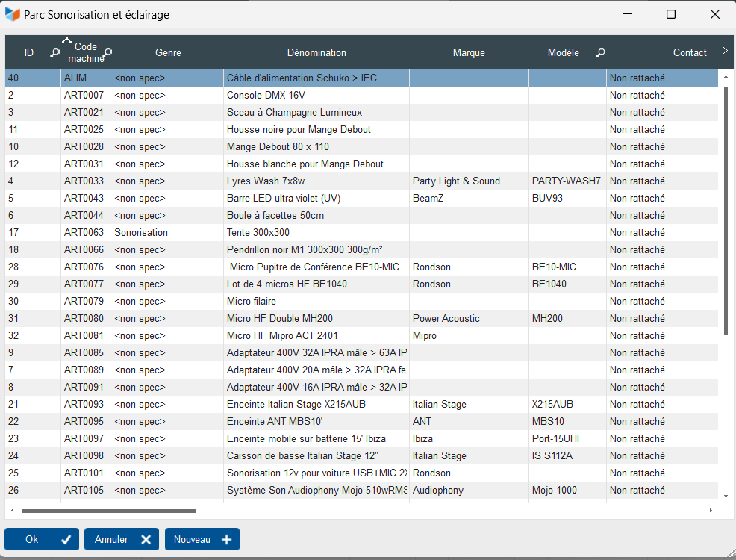Viewport: 736px width, 560px height.
Task: Click the magnifier icon next to Modèle header
Action: [x=600, y=52]
